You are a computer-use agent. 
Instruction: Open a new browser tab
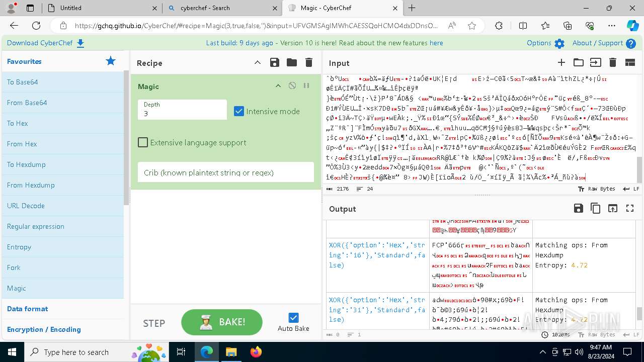(x=412, y=8)
